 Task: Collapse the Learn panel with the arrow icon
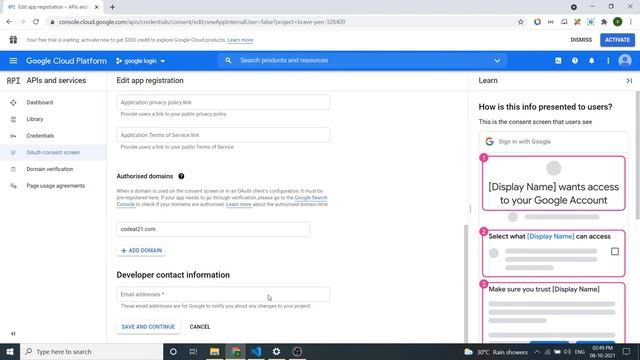pyautogui.click(x=629, y=81)
